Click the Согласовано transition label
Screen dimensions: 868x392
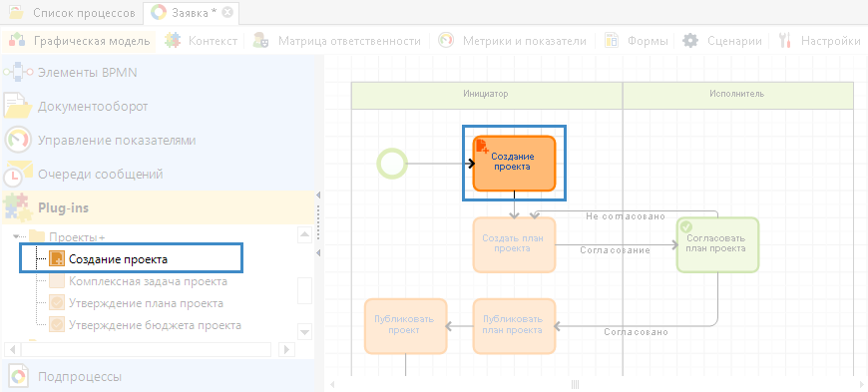[637, 332]
